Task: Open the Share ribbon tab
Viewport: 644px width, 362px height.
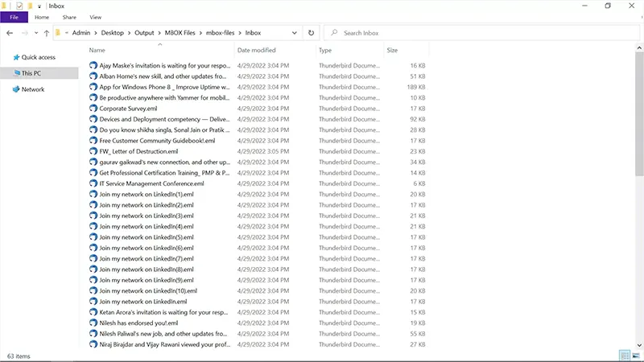Action: 69,17
